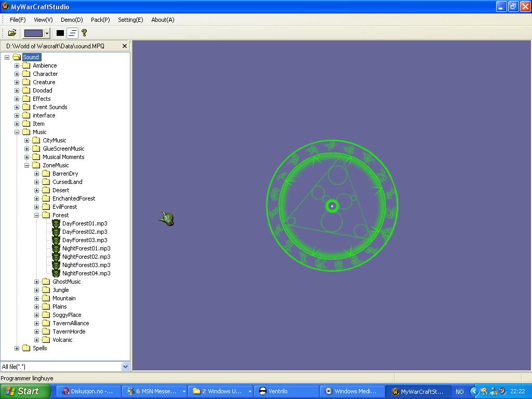Select the SoggyPlace folder label
Image resolution: width=532 pixels, height=399 pixels.
pos(67,315)
